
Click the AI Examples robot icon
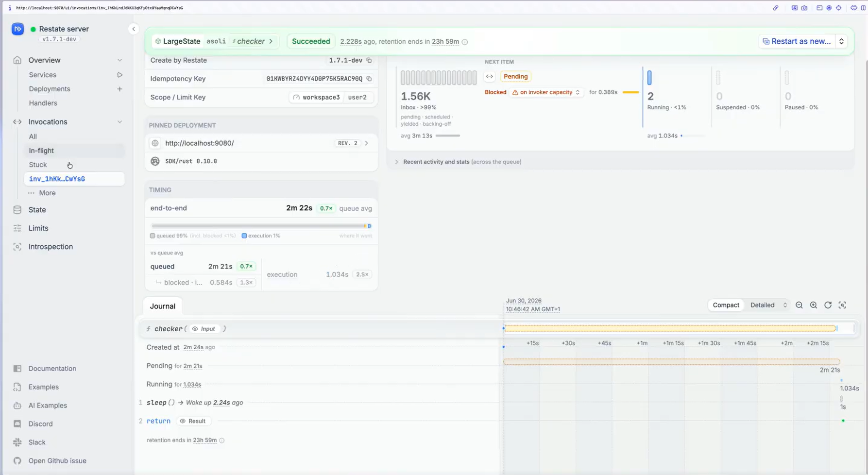tap(17, 406)
